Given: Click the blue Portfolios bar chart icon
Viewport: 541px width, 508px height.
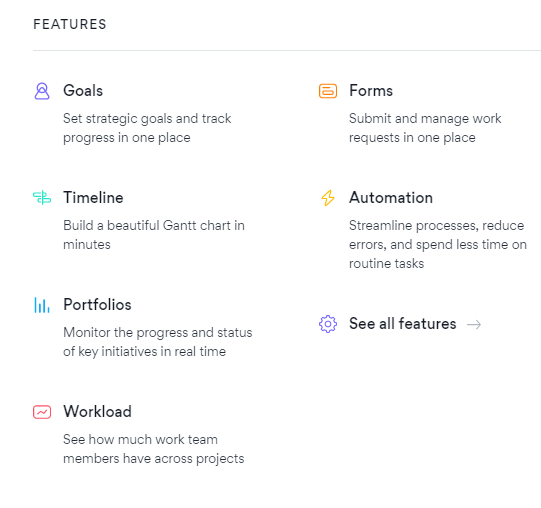Looking at the screenshot, I should coord(42,305).
